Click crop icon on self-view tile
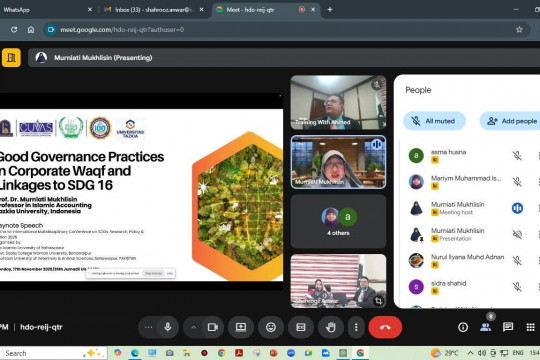 378,301
